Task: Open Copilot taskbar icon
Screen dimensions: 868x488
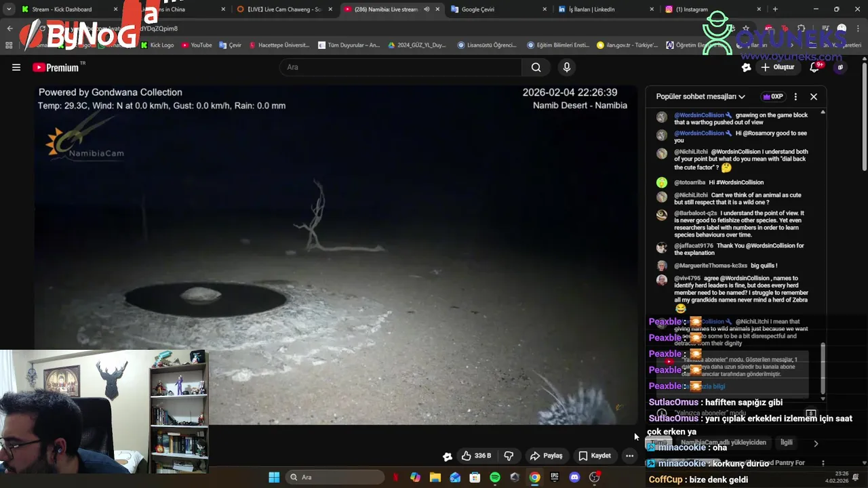Action: [x=415, y=477]
